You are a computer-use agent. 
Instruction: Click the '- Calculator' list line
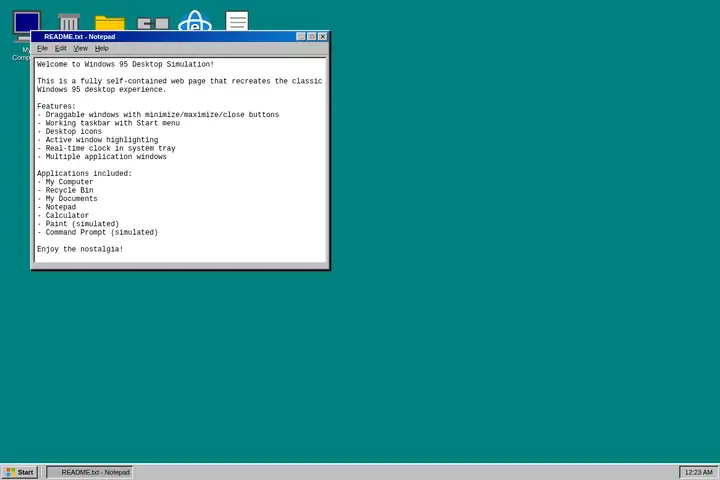(63, 215)
